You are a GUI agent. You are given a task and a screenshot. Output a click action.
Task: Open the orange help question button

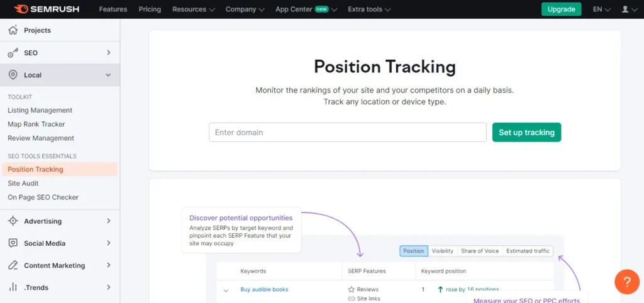tap(627, 282)
